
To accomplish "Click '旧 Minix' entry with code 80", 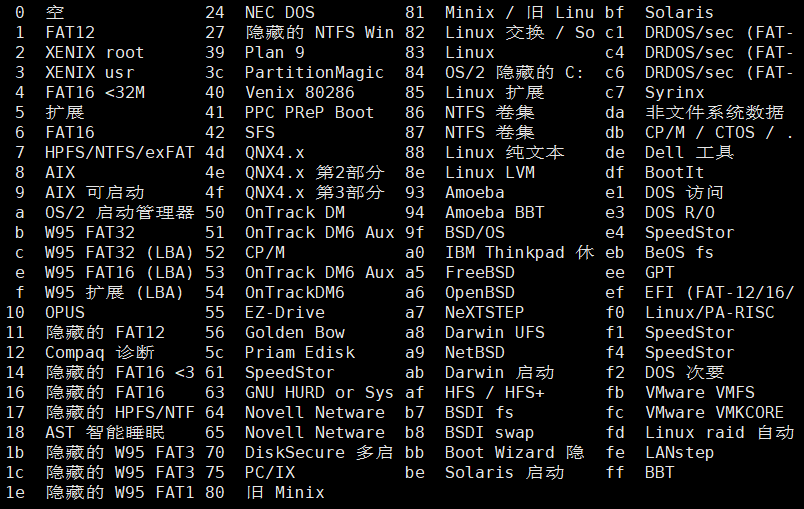I will [285, 492].
